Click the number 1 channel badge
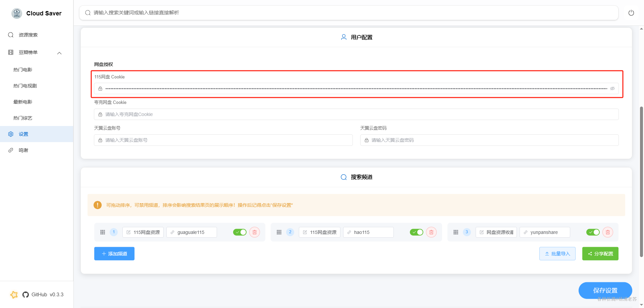The height and width of the screenshot is (308, 644). (114, 232)
